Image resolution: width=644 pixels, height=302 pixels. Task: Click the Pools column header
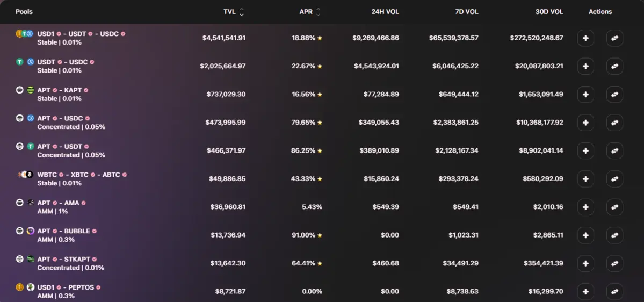coord(24,11)
